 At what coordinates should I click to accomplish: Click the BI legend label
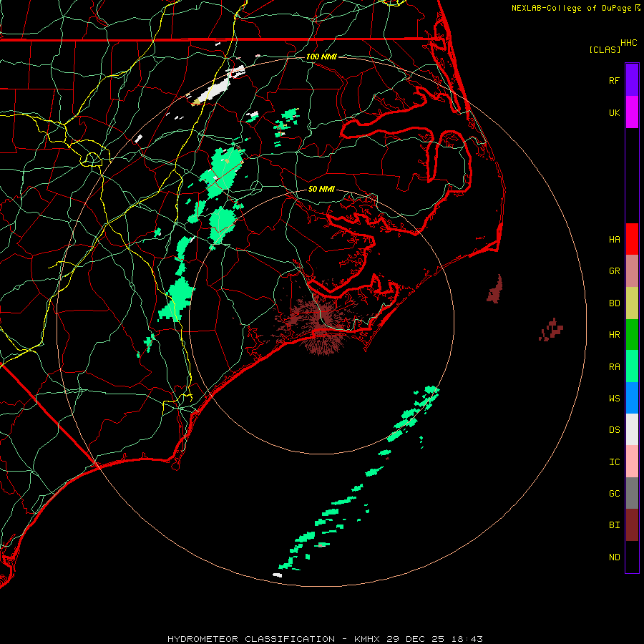(614, 525)
